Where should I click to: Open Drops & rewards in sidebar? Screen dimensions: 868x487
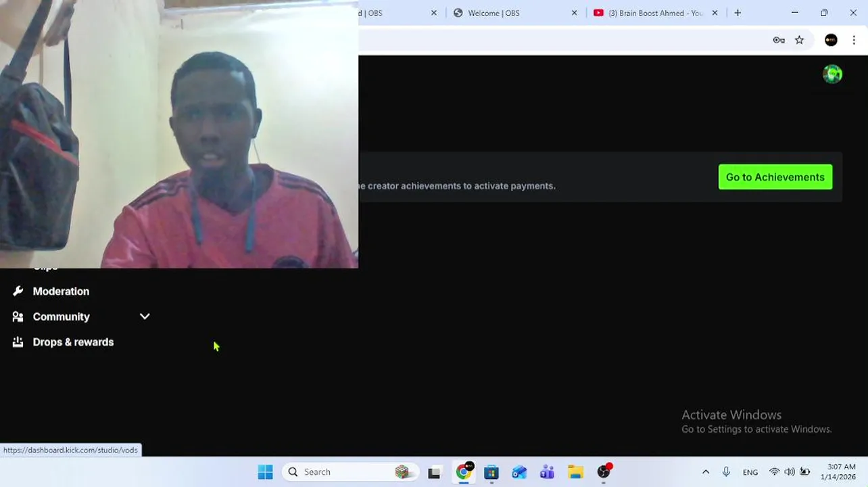click(73, 342)
